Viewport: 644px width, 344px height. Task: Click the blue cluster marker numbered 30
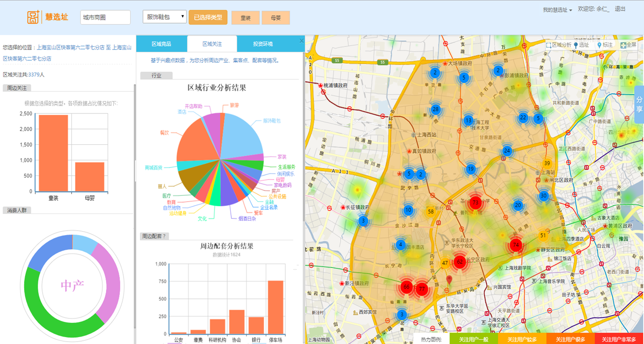pyautogui.click(x=543, y=195)
